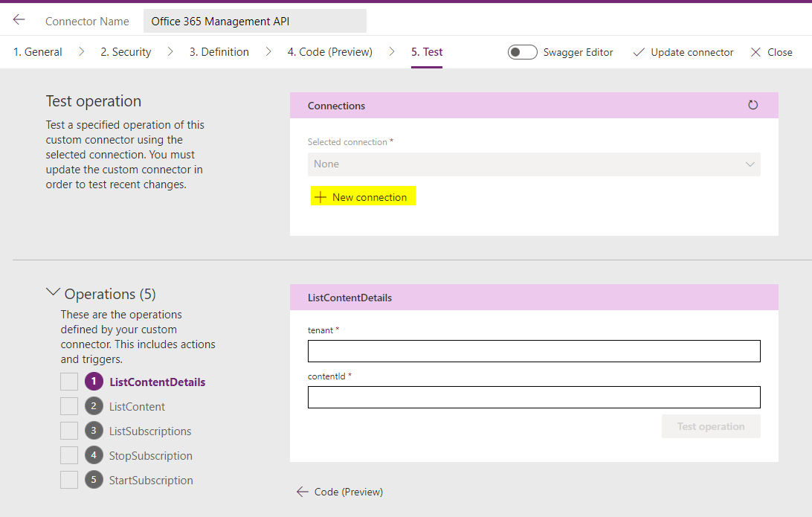Viewport: 812px width, 517px height.
Task: Click the Test operation button
Action: click(x=711, y=426)
